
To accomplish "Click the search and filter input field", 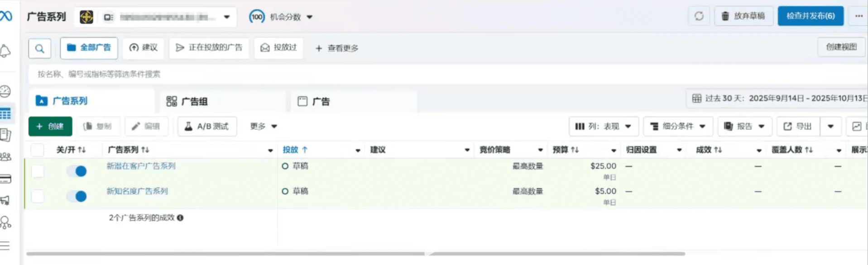I will [448, 74].
